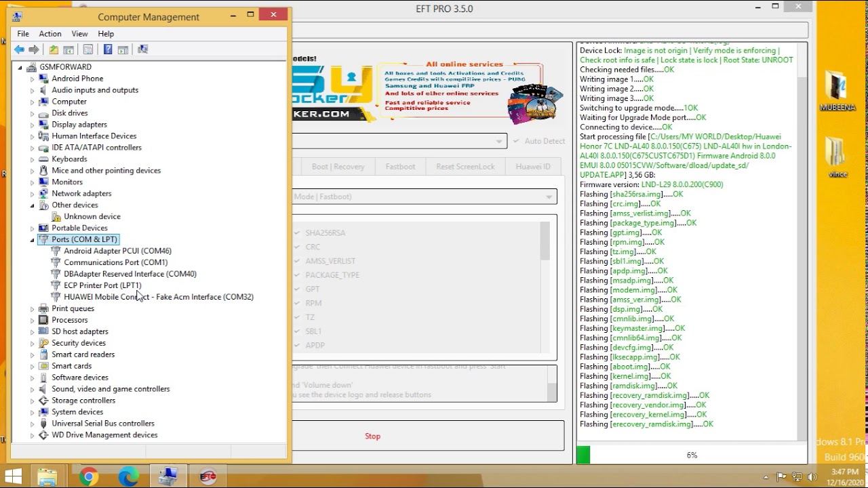
Task: Toggle the AMSS_VERLIST partition checkbox
Action: point(297,261)
